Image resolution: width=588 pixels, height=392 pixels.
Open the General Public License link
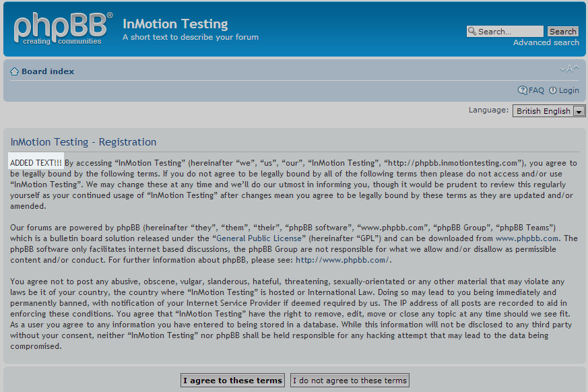click(259, 238)
